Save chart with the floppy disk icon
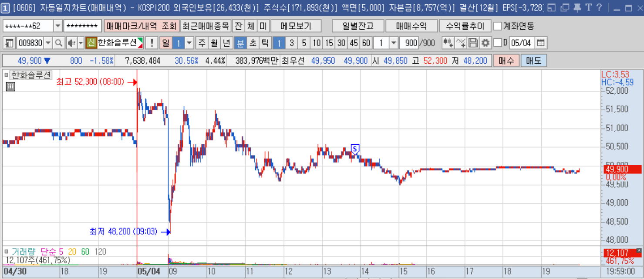This screenshot has height=279, width=644. click(x=473, y=43)
